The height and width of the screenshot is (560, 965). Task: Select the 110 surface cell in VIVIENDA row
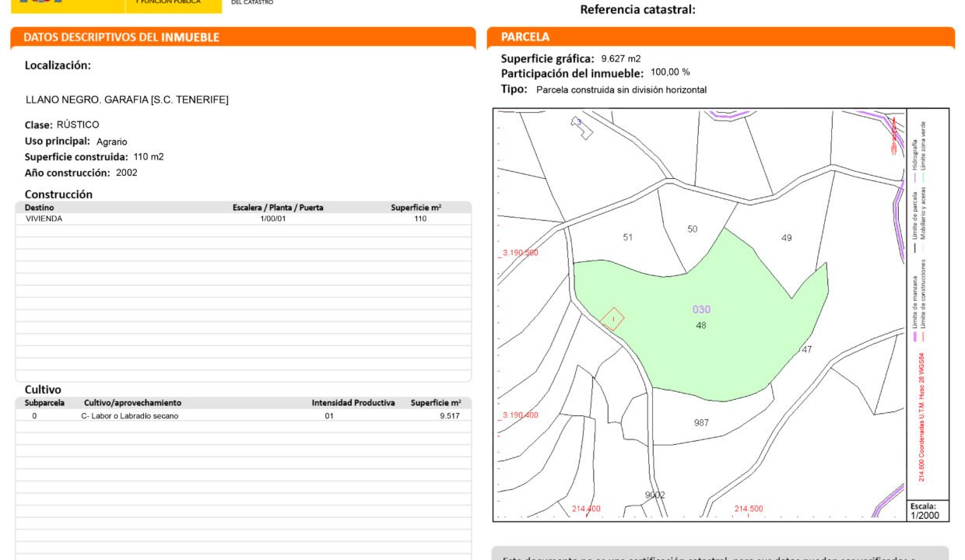420,219
